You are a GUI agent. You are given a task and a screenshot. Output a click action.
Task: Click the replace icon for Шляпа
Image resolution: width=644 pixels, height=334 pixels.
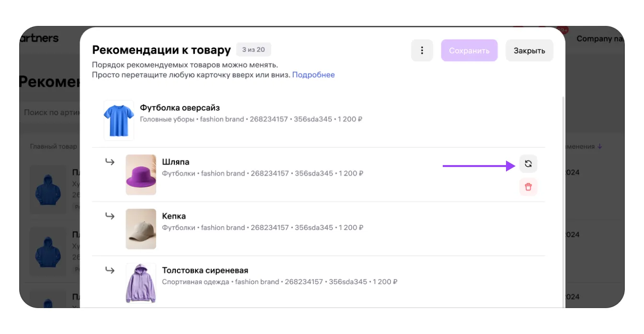tap(528, 164)
